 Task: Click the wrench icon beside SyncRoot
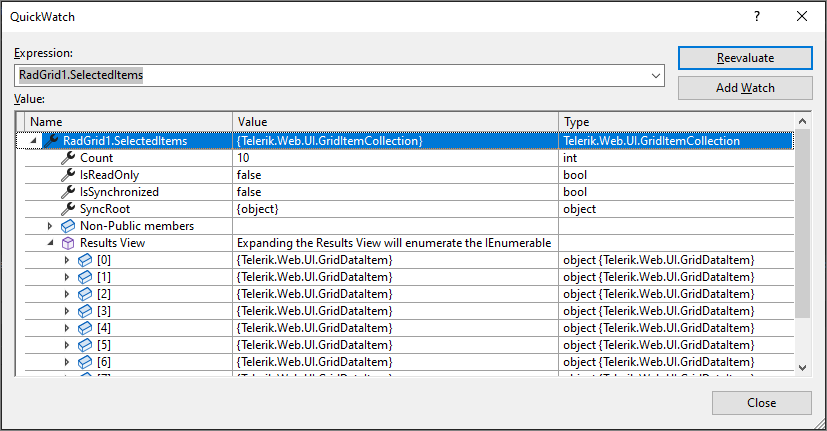(68, 209)
